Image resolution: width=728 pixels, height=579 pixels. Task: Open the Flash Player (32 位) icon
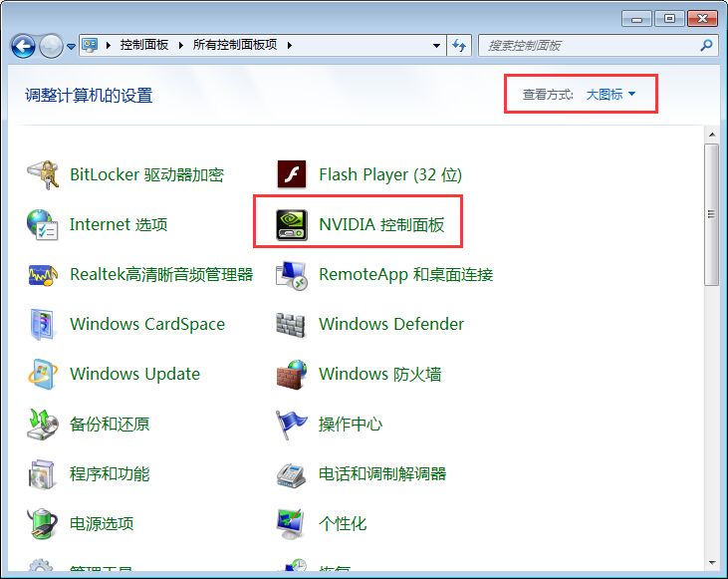(x=292, y=174)
